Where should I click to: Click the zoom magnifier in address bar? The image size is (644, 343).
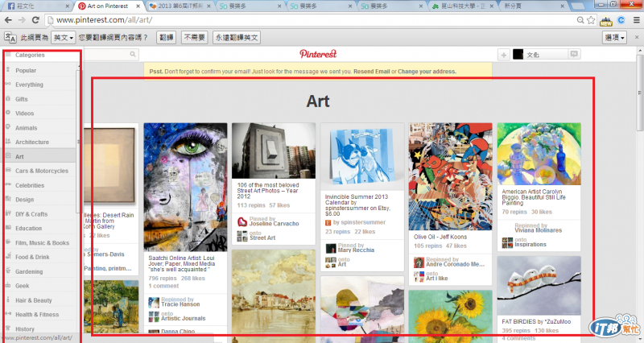pyautogui.click(x=580, y=20)
